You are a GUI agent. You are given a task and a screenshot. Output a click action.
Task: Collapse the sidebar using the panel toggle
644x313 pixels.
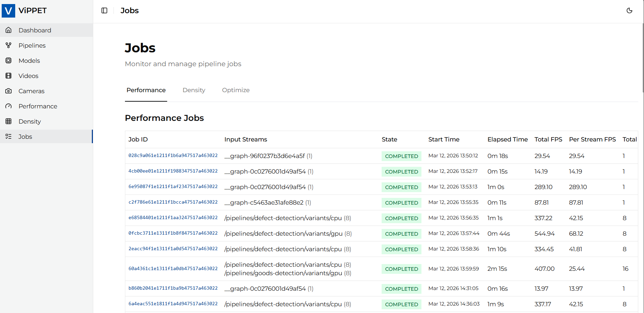[x=104, y=10]
